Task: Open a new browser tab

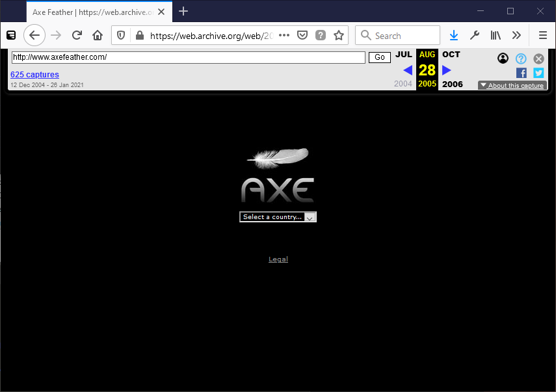Action: point(183,12)
